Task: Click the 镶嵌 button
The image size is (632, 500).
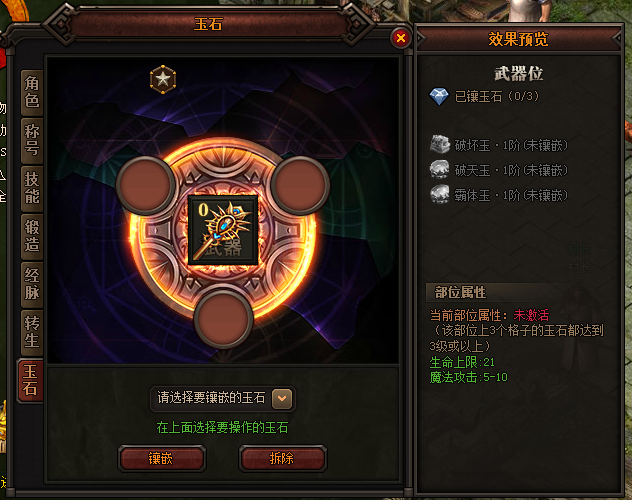Action: pos(162,459)
